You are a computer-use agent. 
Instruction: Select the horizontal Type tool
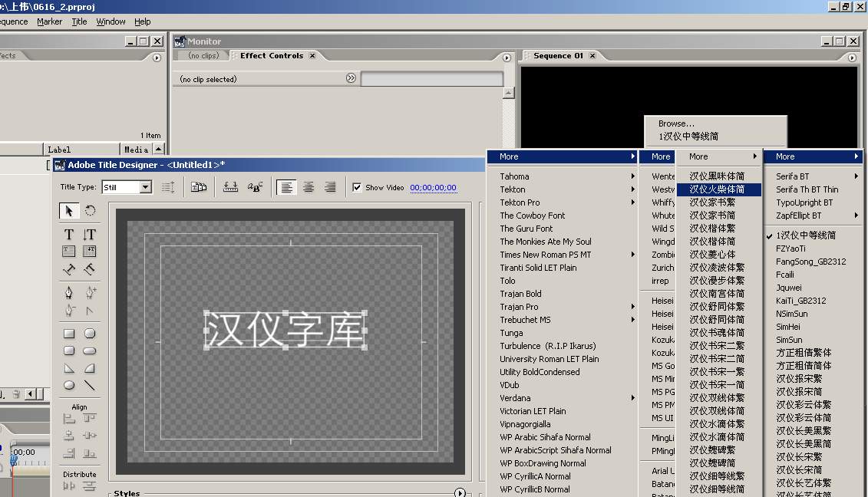tap(68, 234)
